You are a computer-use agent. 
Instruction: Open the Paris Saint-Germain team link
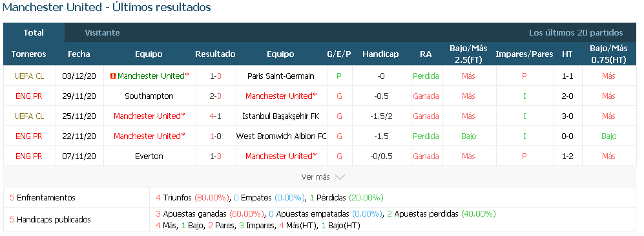click(281, 76)
